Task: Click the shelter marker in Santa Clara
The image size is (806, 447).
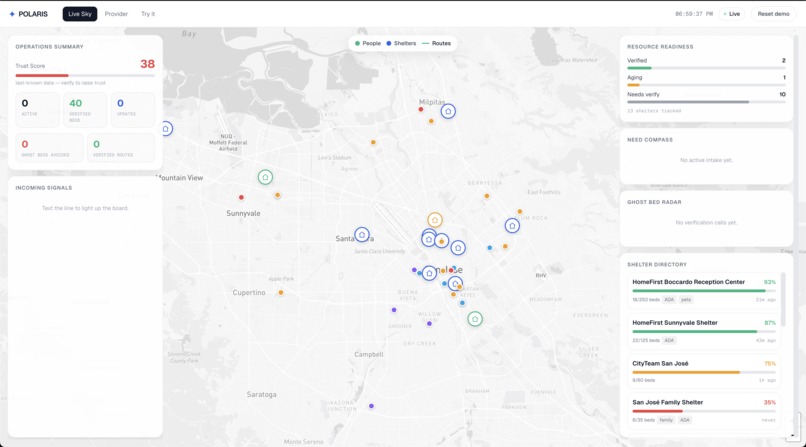Action: pos(362,235)
